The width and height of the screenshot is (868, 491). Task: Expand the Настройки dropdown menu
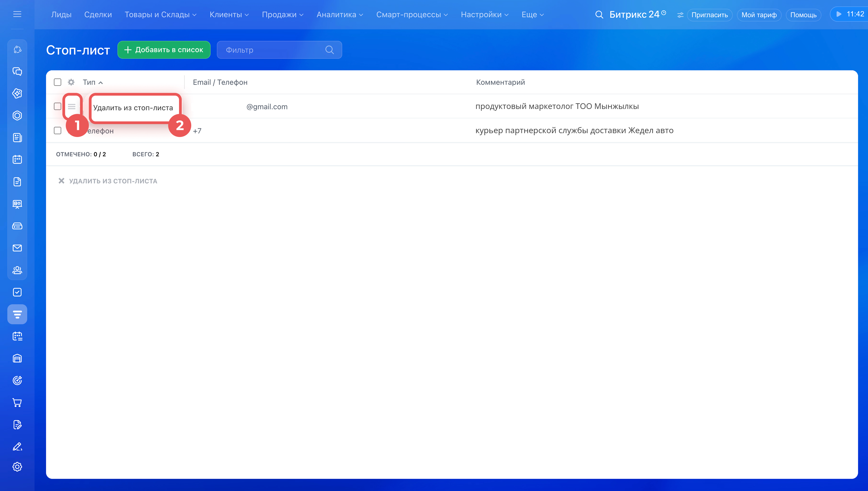click(485, 14)
